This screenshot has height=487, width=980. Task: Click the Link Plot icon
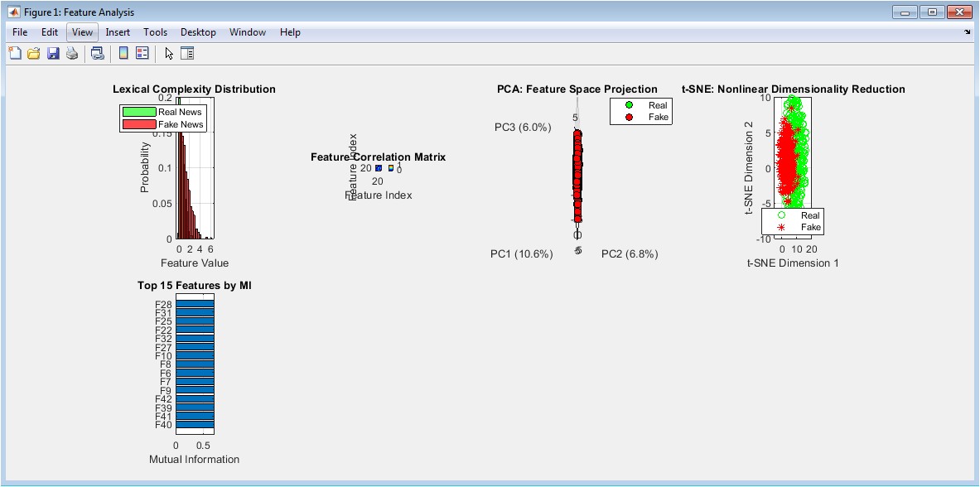[x=98, y=54]
